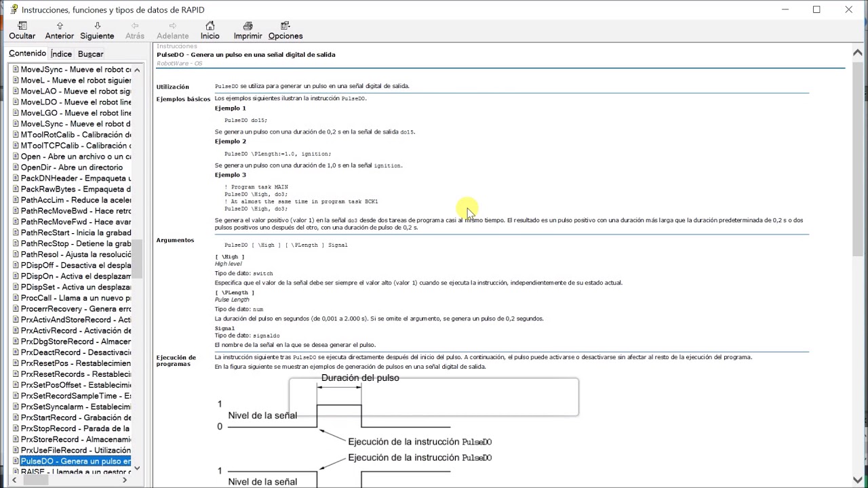The image size is (868, 488).
Task: Select the page icon for PathResol
Action: point(15,254)
